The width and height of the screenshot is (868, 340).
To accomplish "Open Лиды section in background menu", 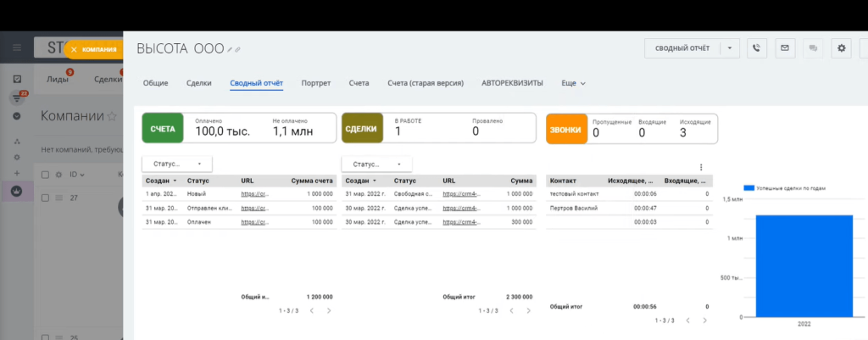I will [58, 79].
